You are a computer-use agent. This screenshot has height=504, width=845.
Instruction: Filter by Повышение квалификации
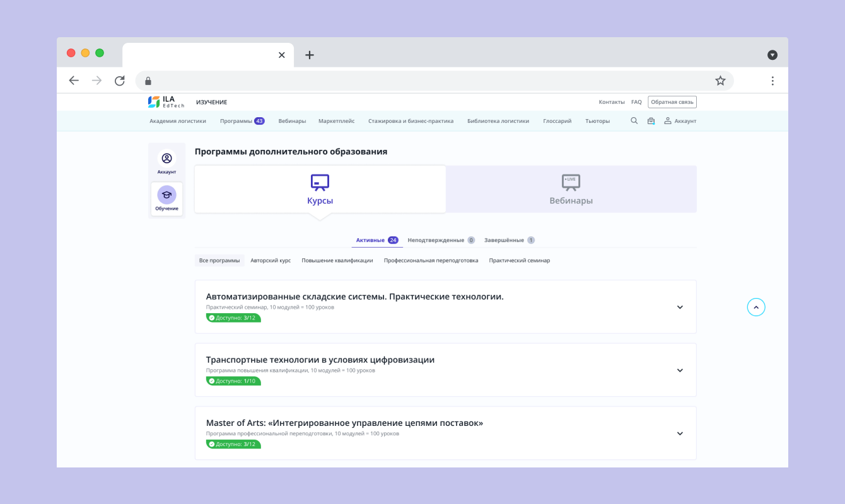coord(337,260)
